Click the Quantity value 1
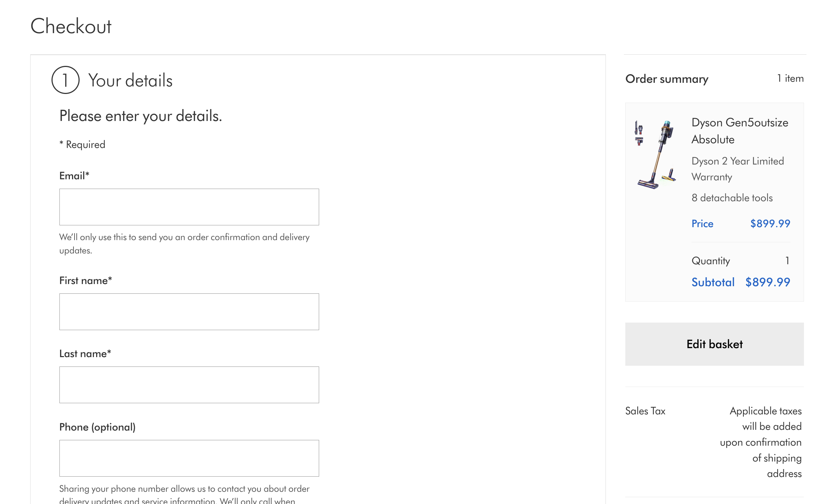827x504 pixels. (x=787, y=261)
